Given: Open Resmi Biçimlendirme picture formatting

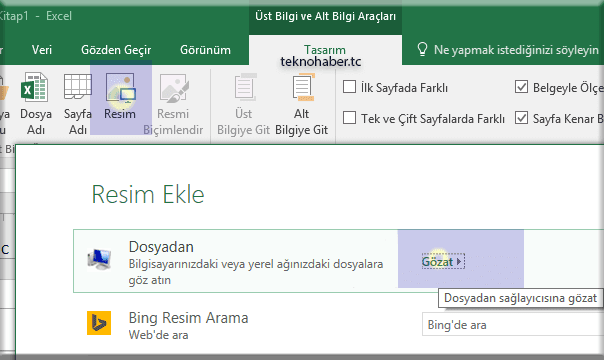Looking at the screenshot, I should tap(173, 103).
